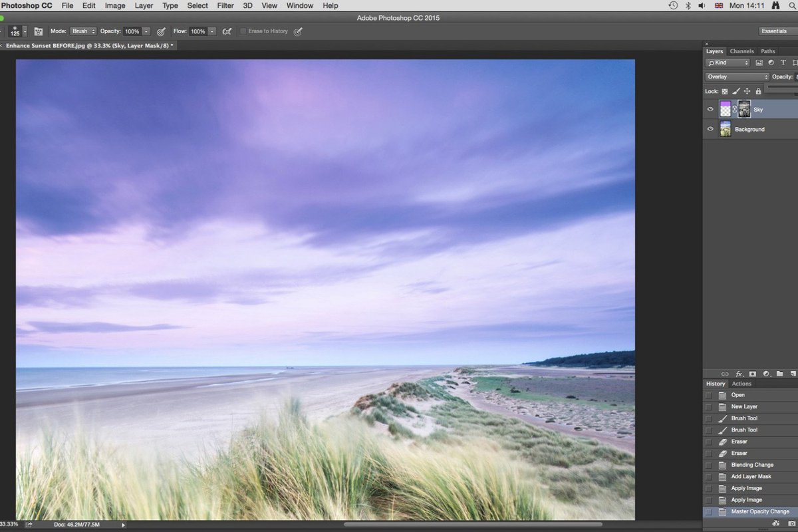This screenshot has width=798, height=532.
Task: Open the document info arrow in status bar
Action: [x=123, y=525]
